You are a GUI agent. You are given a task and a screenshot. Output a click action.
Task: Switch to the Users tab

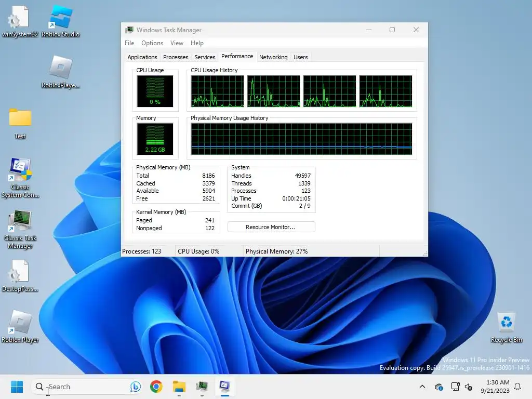tap(301, 57)
